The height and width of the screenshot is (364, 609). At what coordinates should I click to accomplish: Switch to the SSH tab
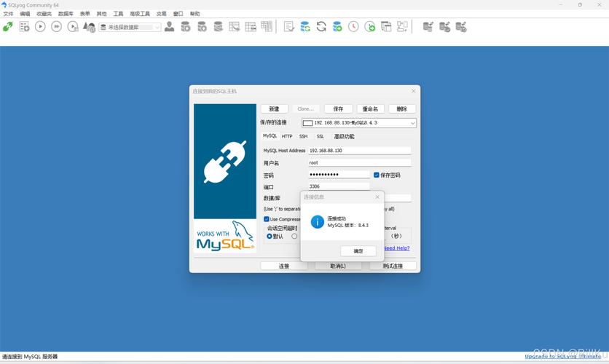click(303, 136)
